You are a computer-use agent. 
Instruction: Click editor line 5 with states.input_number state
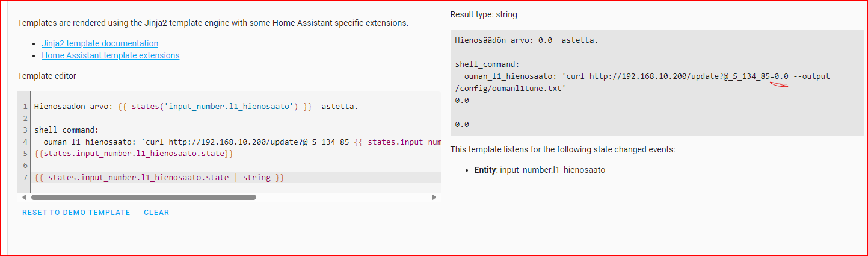click(x=134, y=154)
